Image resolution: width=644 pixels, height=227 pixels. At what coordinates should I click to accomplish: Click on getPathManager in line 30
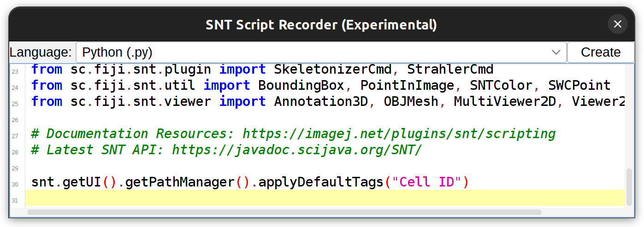tap(180, 182)
